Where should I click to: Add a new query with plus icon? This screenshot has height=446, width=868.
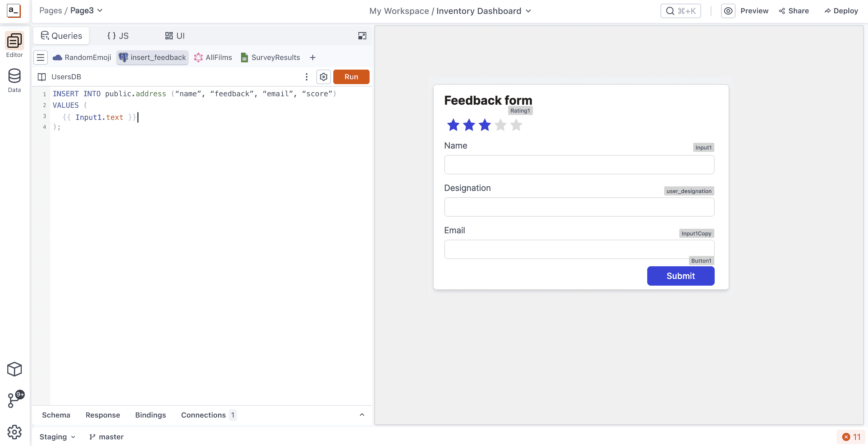click(312, 57)
